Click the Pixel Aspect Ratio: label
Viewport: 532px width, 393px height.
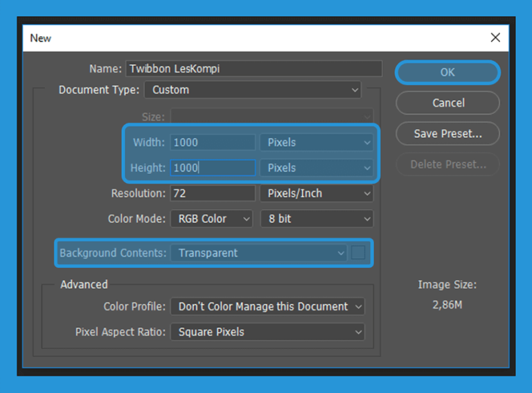tap(121, 332)
